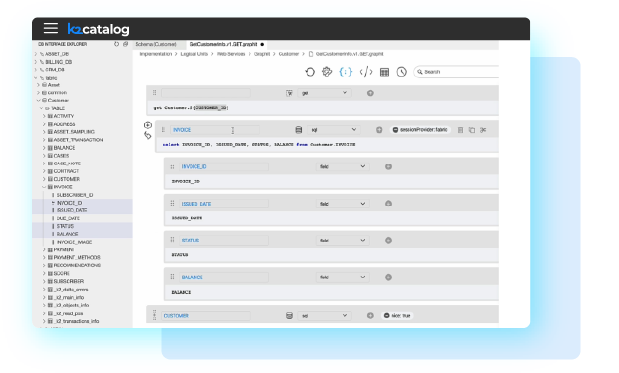Click the add icon in BALANCE row
Screen dimensions: 619x373
[388, 277]
